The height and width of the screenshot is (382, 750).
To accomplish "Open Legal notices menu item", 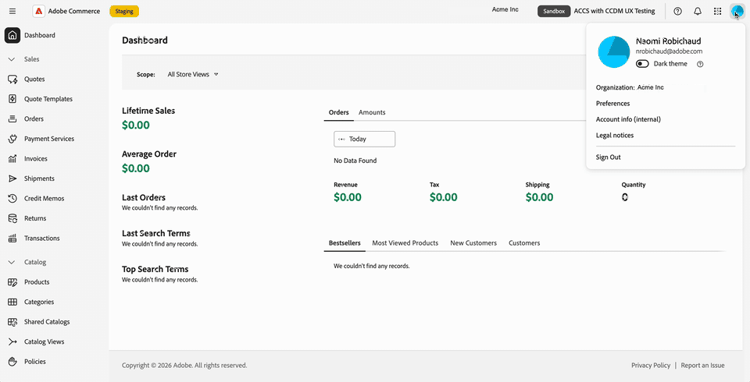I will (615, 135).
